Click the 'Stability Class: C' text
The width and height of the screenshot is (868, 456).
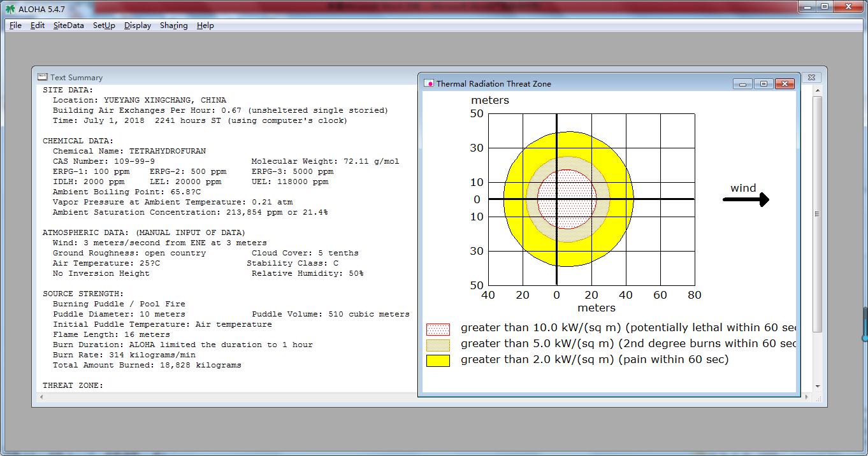click(293, 263)
